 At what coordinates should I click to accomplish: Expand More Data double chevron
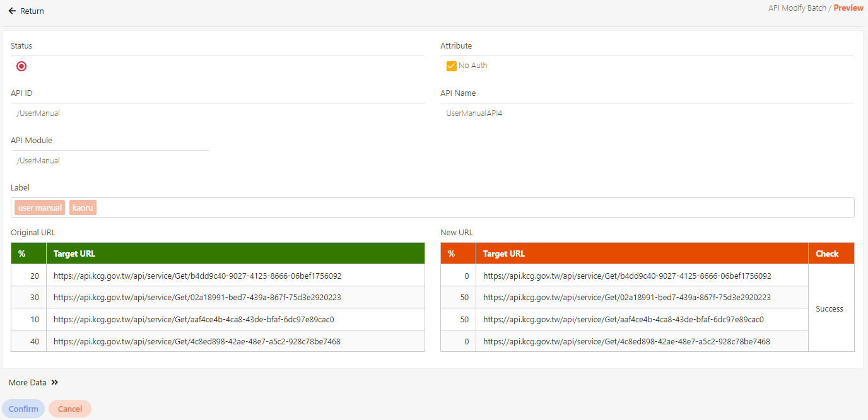point(55,383)
